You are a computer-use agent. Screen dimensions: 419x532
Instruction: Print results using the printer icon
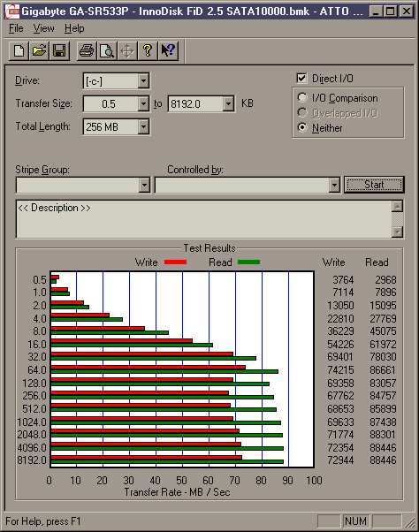87,51
